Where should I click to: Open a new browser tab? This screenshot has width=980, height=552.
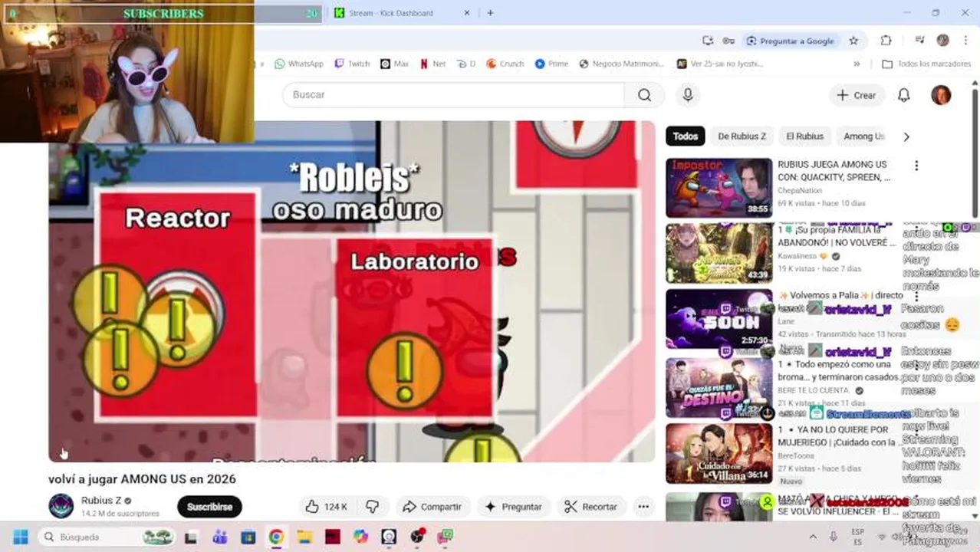tap(490, 13)
